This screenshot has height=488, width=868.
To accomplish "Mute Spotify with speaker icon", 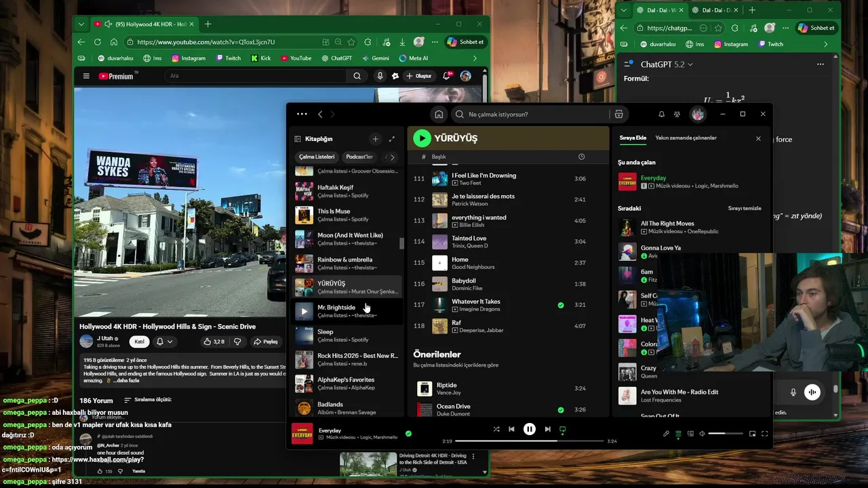I will (x=702, y=434).
